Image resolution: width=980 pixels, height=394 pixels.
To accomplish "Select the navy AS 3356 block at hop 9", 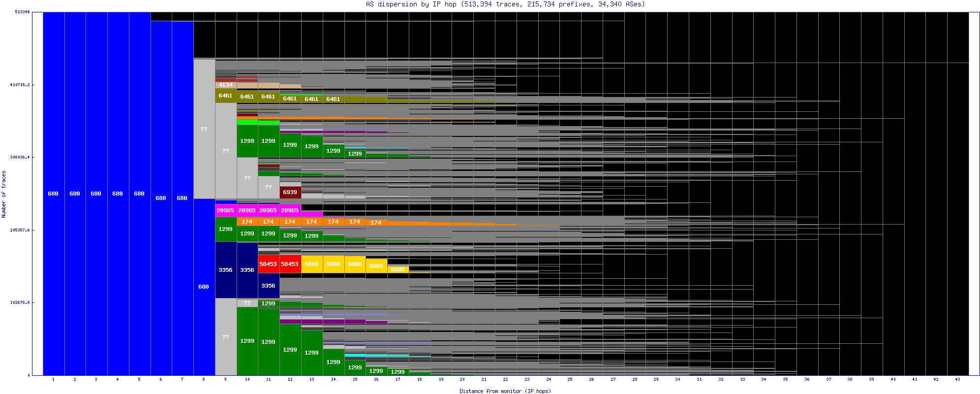I will tap(226, 270).
